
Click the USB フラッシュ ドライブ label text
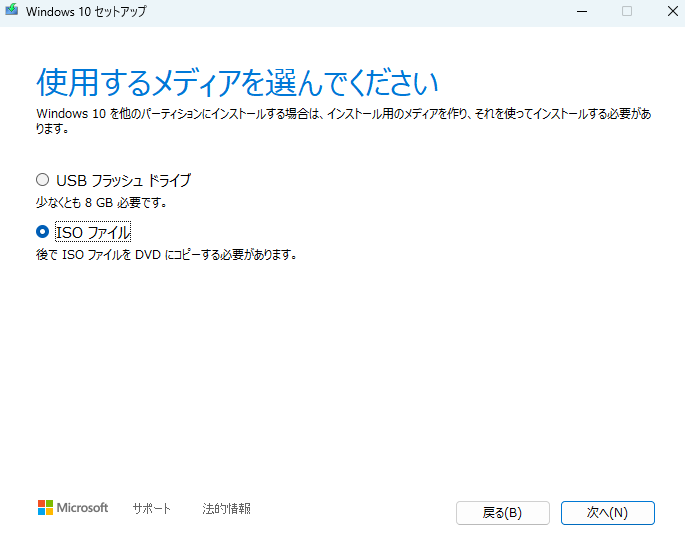coord(124,180)
